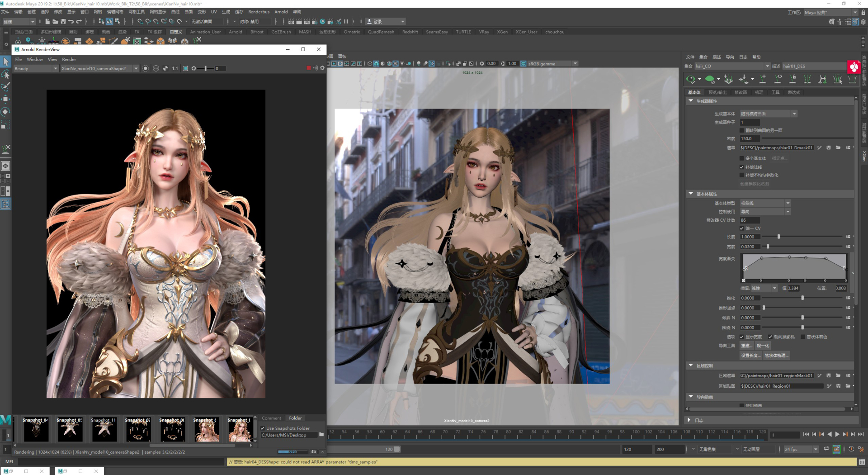Image resolution: width=868 pixels, height=475 pixels.
Task: Open Arnold RenderView settings gear
Action: tap(322, 68)
